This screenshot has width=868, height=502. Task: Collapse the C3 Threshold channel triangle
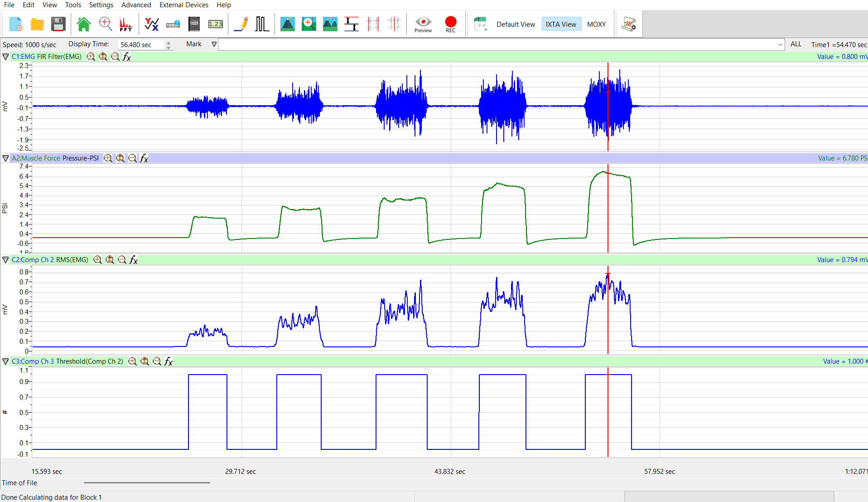point(5,361)
